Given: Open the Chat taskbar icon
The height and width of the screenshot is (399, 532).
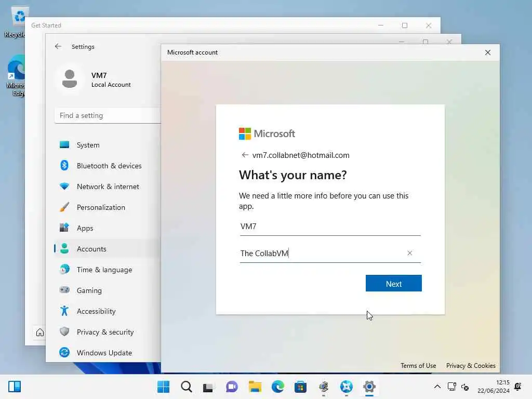Looking at the screenshot, I should tap(232, 387).
